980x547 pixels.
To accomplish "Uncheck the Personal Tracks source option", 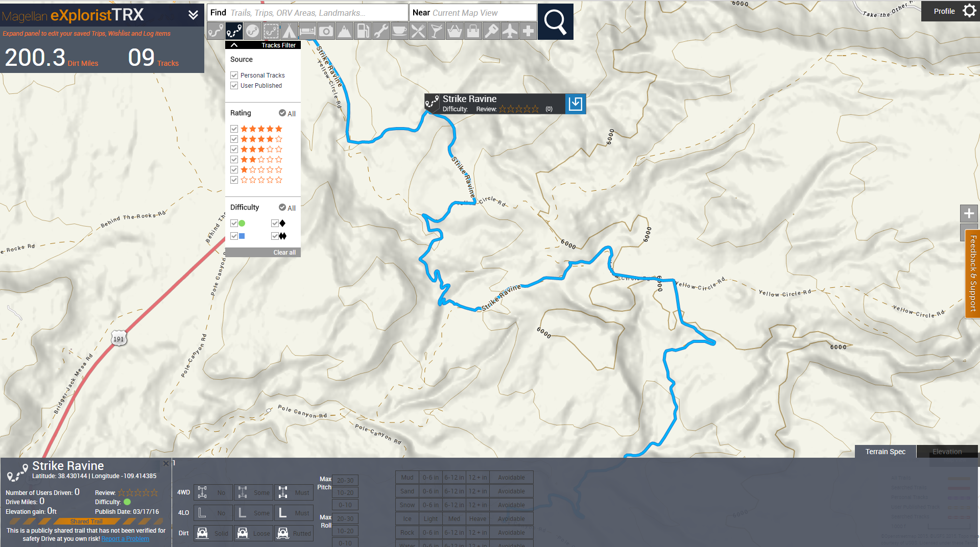I will [234, 75].
